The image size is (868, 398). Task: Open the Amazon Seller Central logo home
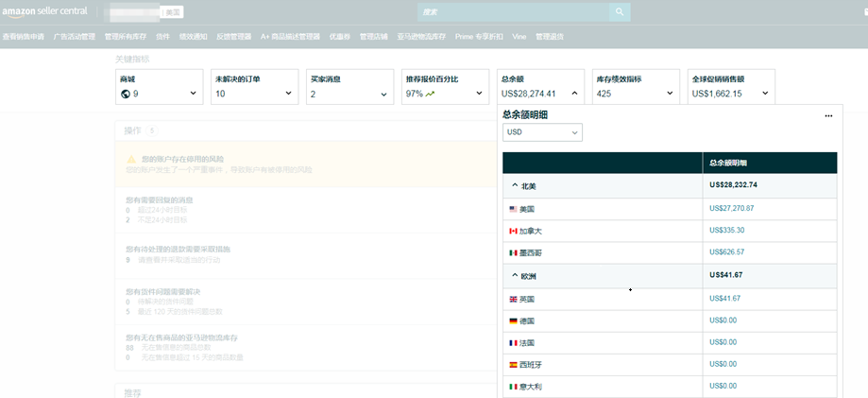tap(44, 11)
